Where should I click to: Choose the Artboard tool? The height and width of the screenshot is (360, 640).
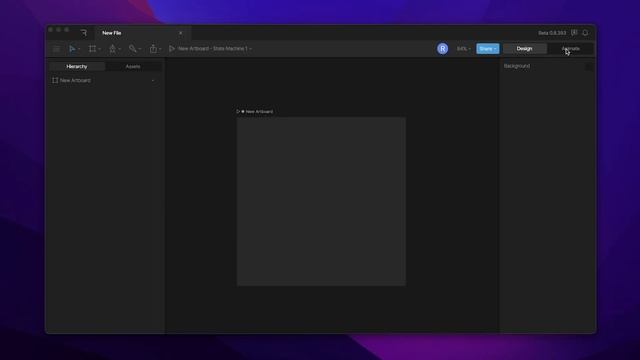(x=92, y=49)
